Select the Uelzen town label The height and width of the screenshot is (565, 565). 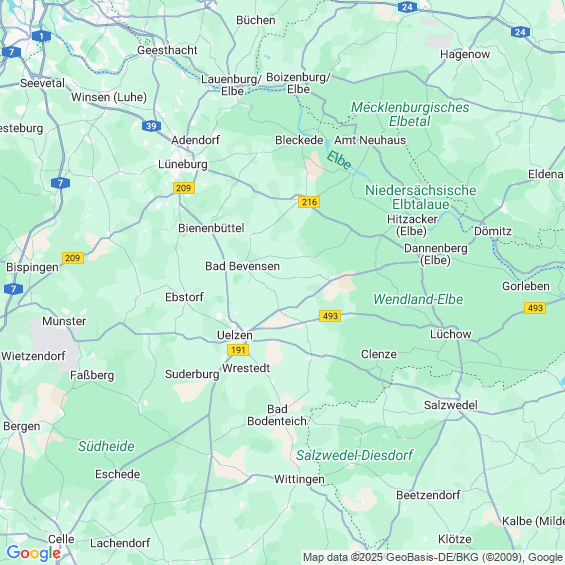[235, 335]
